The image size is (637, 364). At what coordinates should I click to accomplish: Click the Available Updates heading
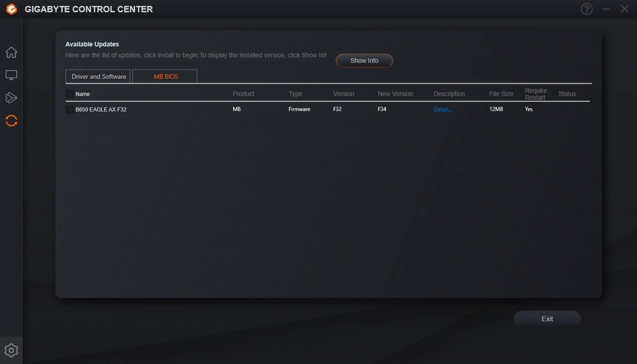(x=92, y=44)
